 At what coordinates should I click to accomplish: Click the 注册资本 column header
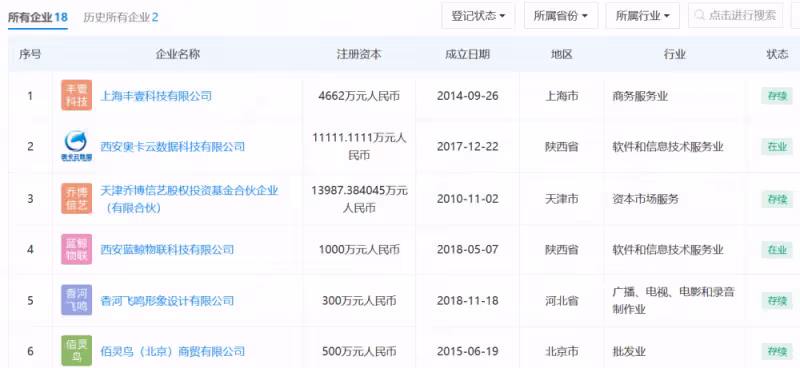[359, 54]
